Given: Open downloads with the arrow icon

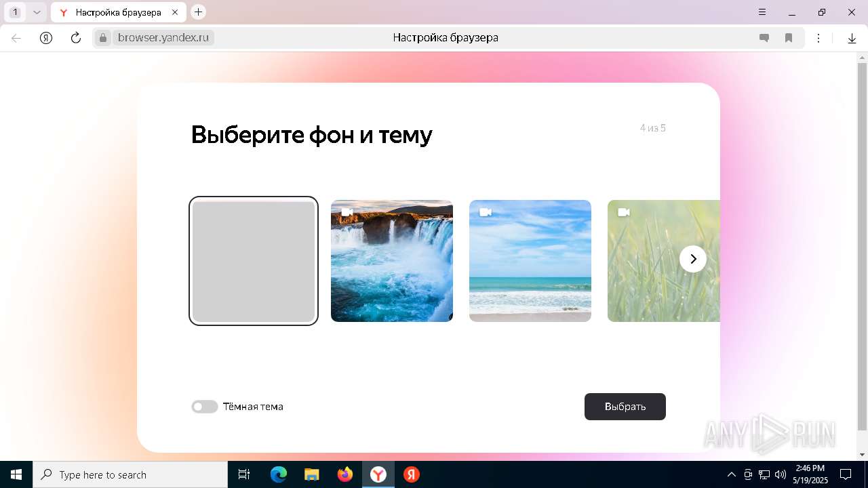Looking at the screenshot, I should 852,38.
